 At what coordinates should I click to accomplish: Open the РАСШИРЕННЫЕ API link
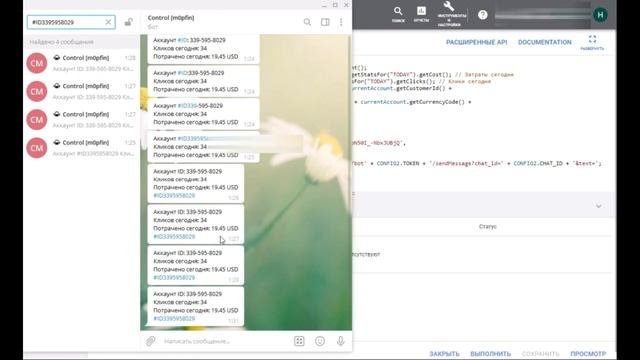click(x=476, y=42)
